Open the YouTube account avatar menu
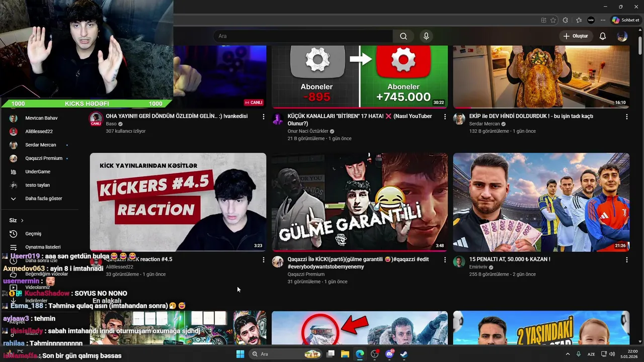Viewport: 644px width, 362px height. (622, 36)
